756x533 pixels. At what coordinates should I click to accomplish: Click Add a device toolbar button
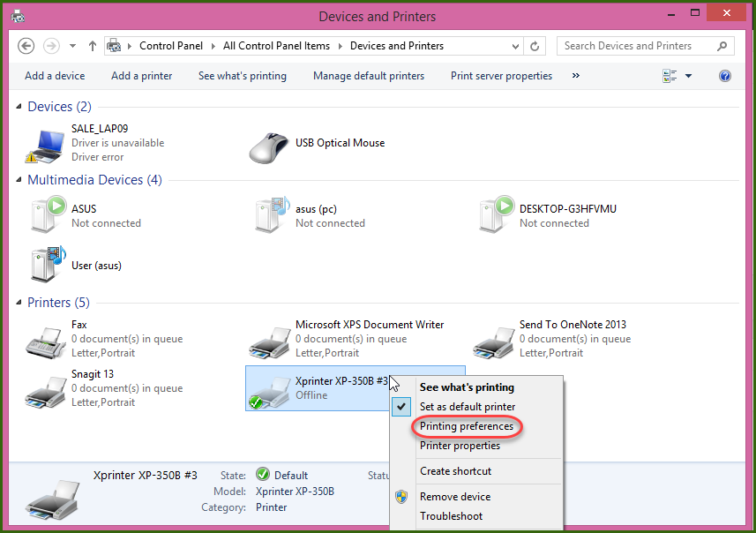point(55,76)
